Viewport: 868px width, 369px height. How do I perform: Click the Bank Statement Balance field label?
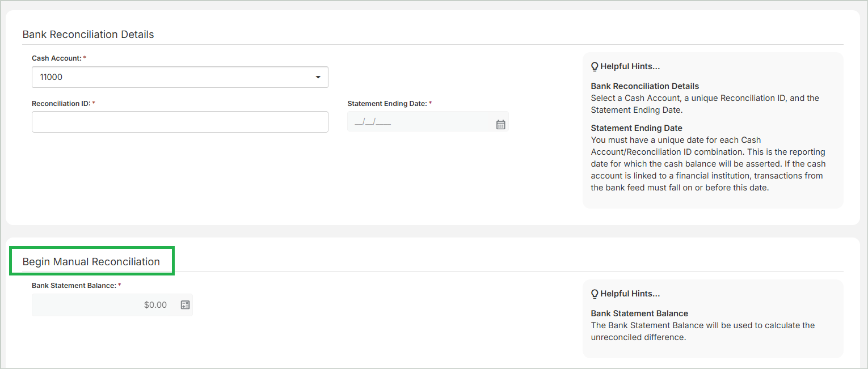click(77, 286)
